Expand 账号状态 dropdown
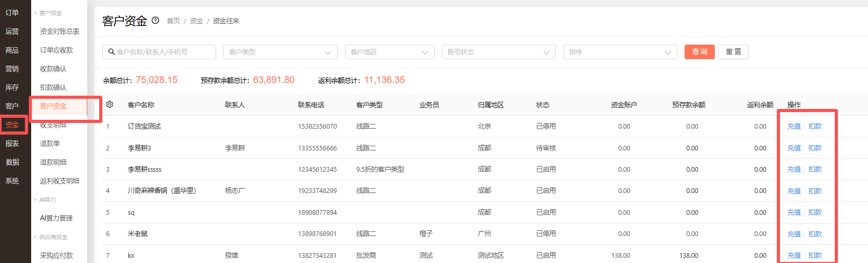Image resolution: width=868 pixels, height=263 pixels. tap(499, 52)
